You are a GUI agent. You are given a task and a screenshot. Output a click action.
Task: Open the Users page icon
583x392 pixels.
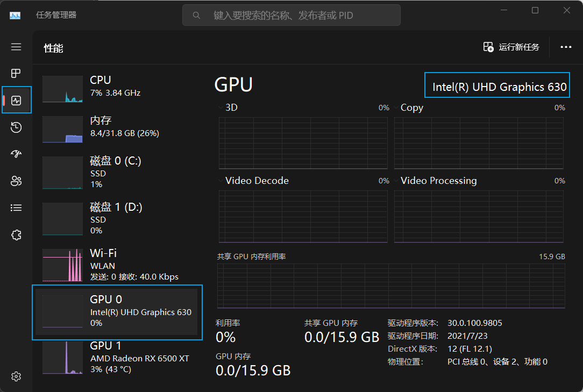(x=16, y=181)
